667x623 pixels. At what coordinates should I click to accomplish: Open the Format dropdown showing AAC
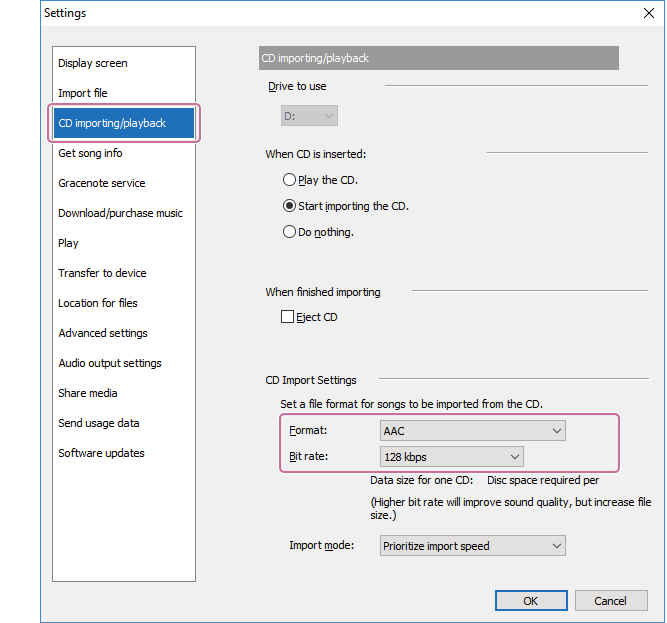point(472,431)
